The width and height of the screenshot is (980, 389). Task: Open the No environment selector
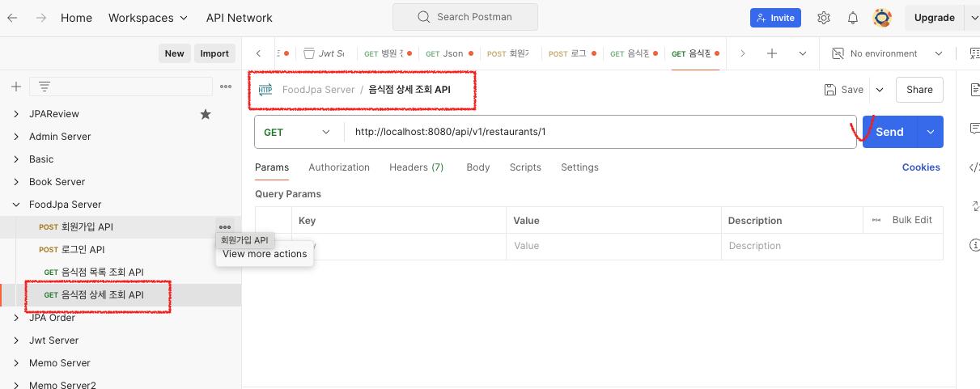point(888,53)
